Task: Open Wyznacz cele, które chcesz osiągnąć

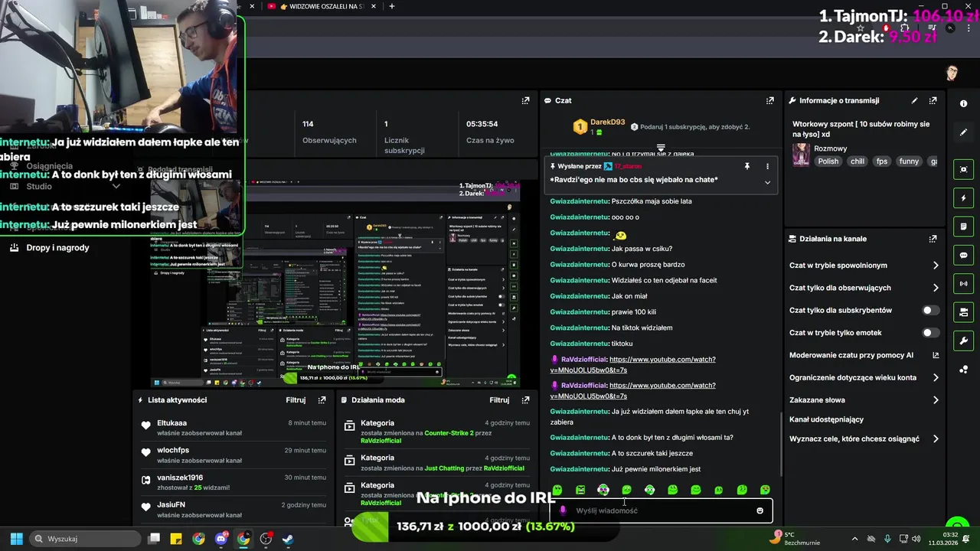Action: tap(864, 439)
